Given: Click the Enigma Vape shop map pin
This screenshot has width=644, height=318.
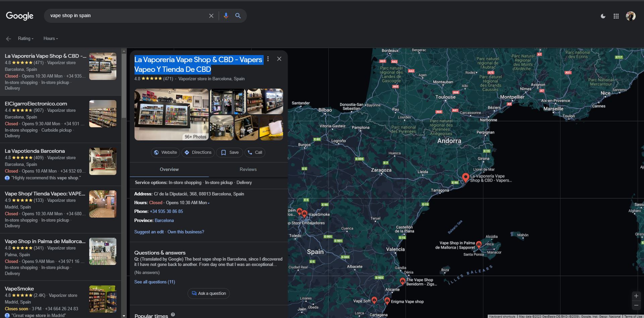Looking at the screenshot, I should tap(387, 300).
